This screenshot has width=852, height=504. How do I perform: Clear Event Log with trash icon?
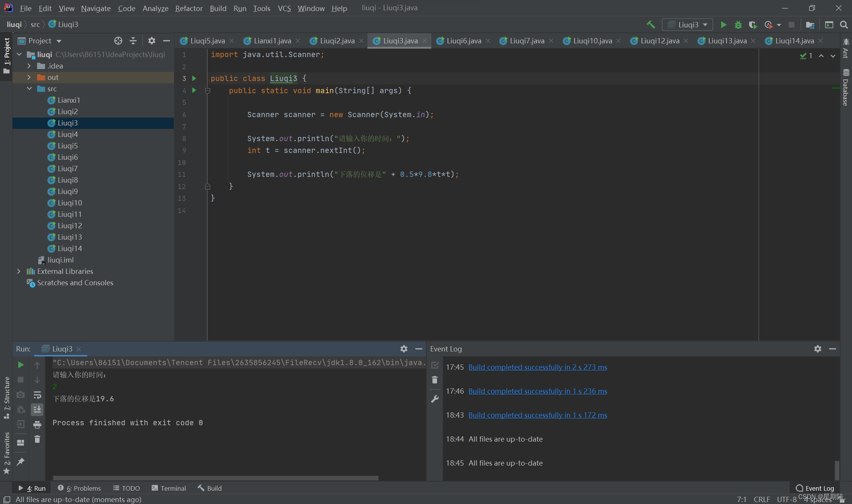(x=435, y=380)
